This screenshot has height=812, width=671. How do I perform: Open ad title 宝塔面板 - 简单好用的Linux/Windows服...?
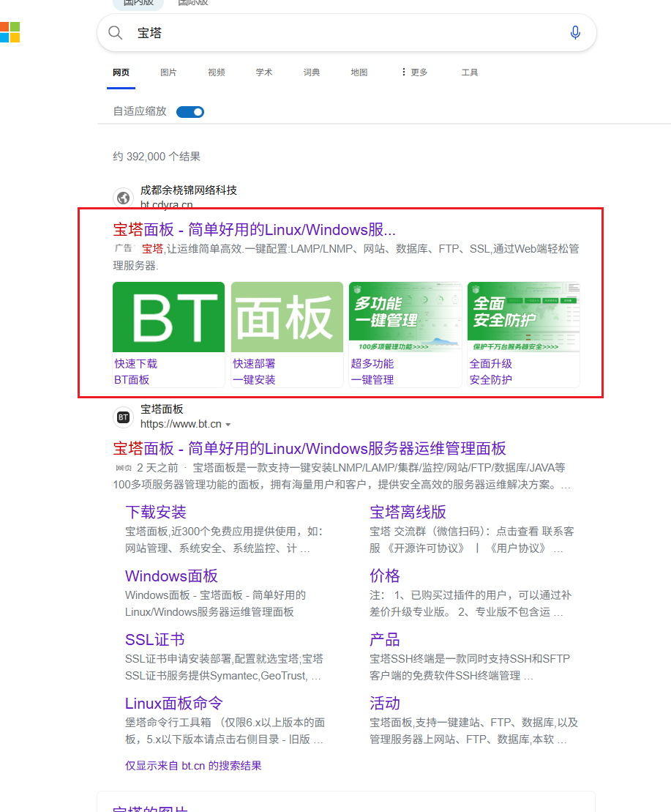(x=254, y=229)
